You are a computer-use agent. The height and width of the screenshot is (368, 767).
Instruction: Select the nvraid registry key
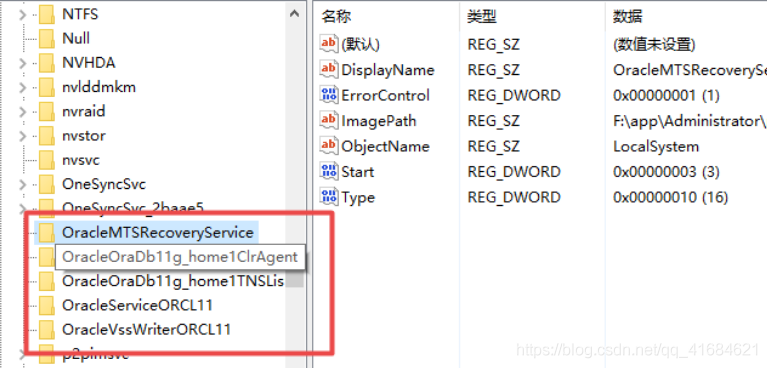(84, 111)
